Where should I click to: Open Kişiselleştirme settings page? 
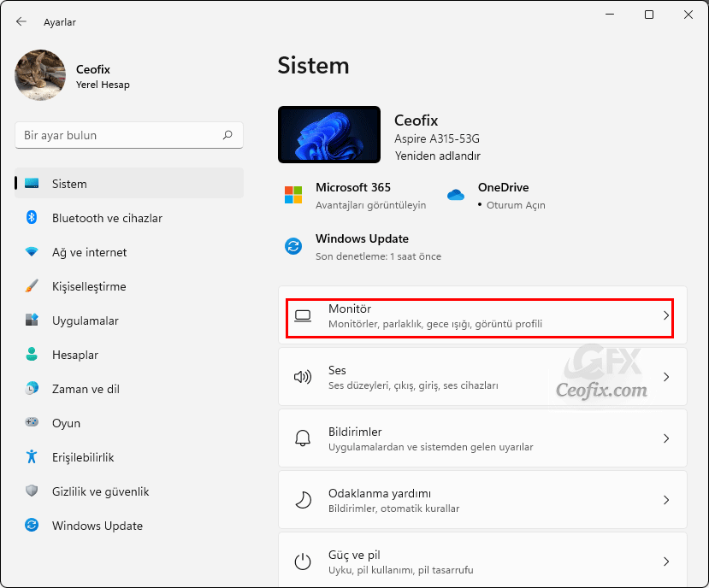pos(129,286)
